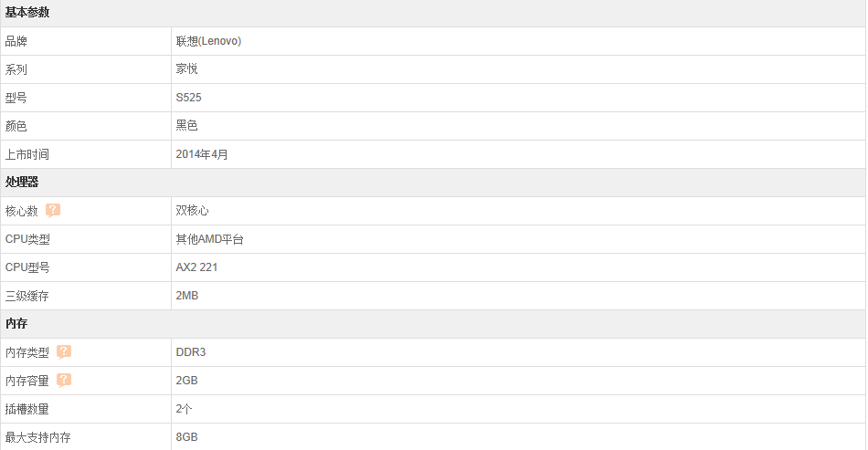Open help icon beside 内存容量
This screenshot has width=868, height=450.
64,380
